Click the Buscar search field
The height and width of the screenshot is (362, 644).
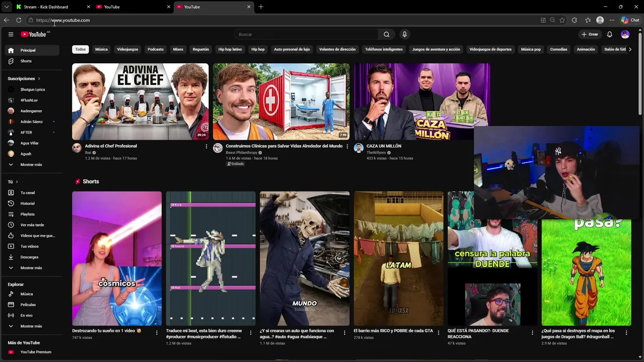[x=307, y=34]
